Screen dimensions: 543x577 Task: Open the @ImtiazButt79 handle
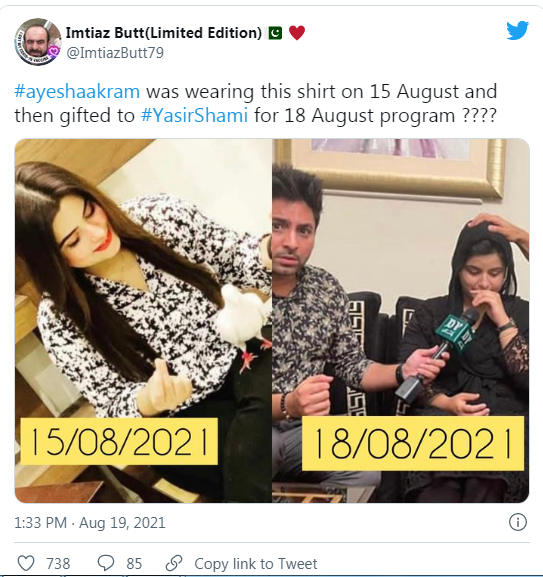pyautogui.click(x=115, y=53)
